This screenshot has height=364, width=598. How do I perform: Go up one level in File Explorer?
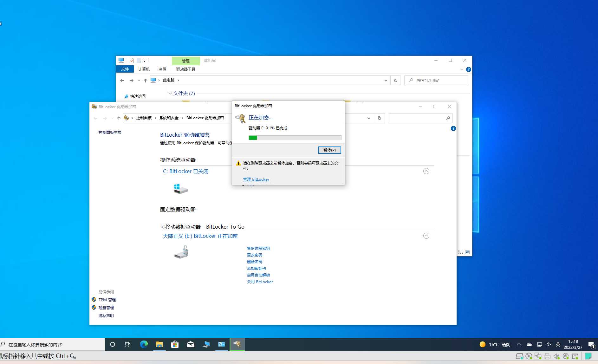coord(146,81)
